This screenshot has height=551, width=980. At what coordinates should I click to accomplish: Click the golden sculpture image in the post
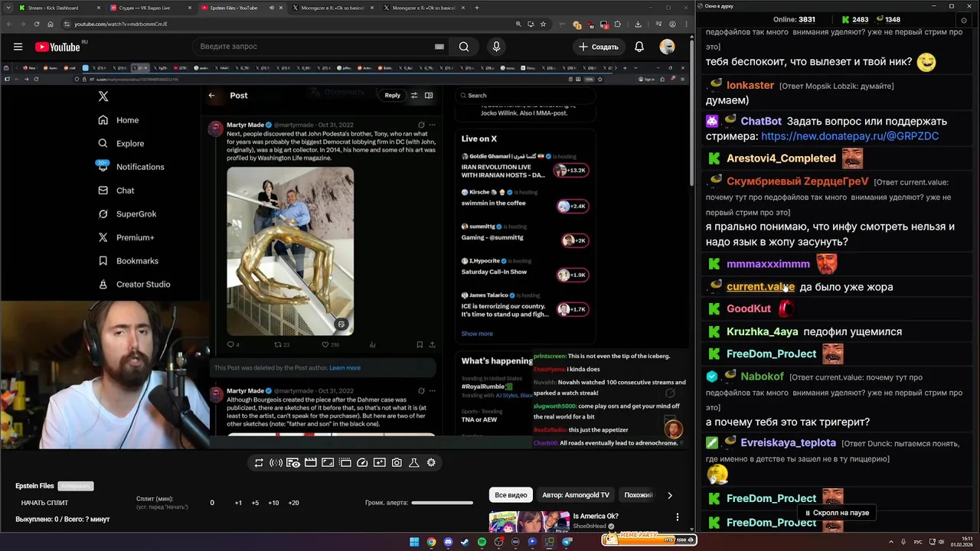click(290, 251)
